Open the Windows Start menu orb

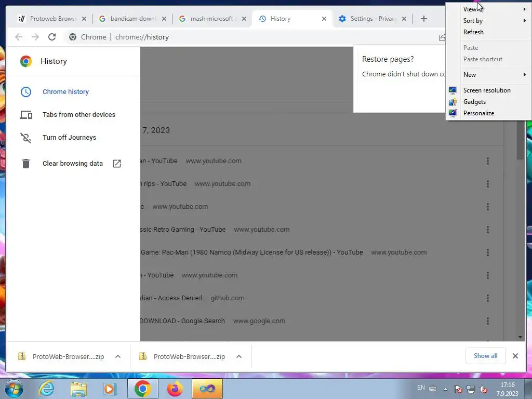click(14, 389)
